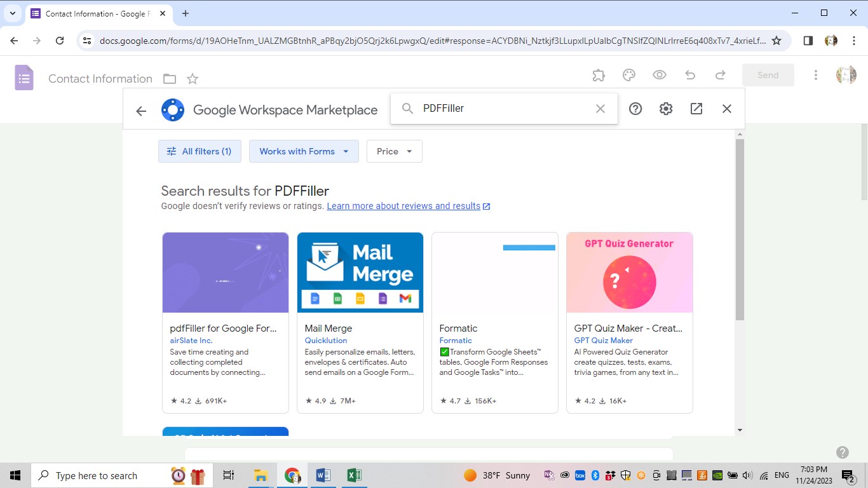Open the Price filter dropdown
This screenshot has height=488, width=868.
(x=394, y=151)
